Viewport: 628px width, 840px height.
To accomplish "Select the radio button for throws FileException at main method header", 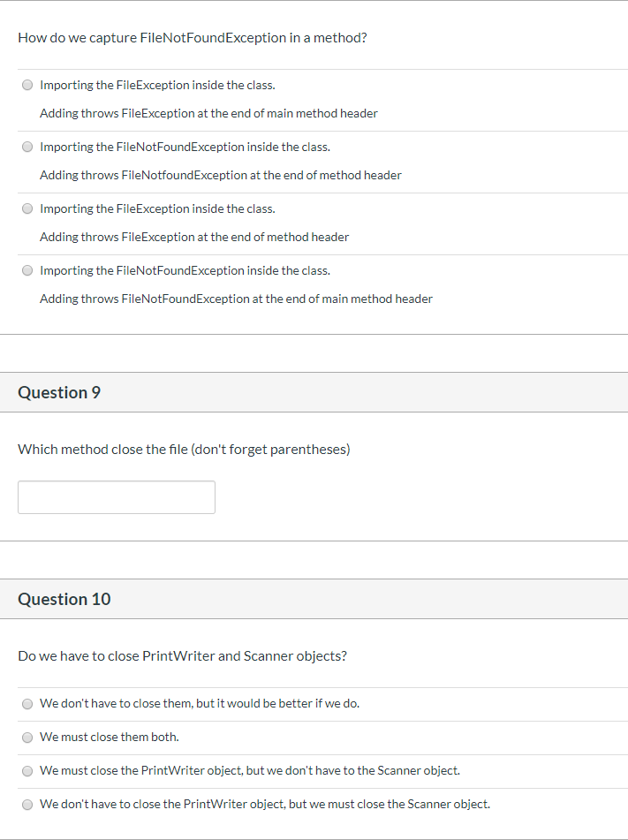I will tap(27, 85).
